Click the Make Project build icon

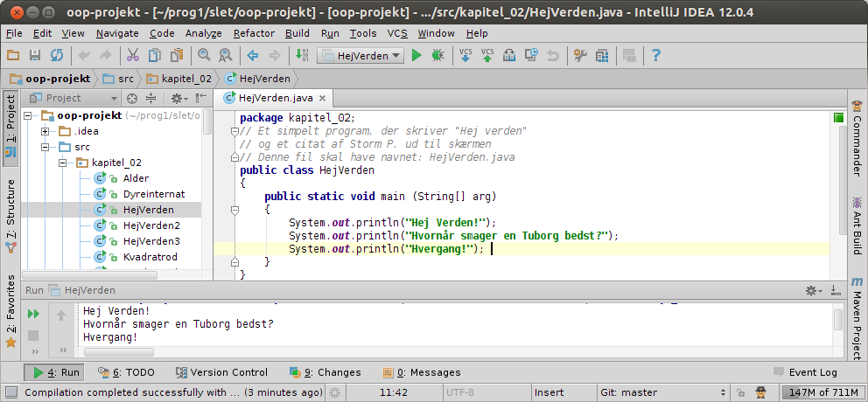pyautogui.click(x=302, y=55)
